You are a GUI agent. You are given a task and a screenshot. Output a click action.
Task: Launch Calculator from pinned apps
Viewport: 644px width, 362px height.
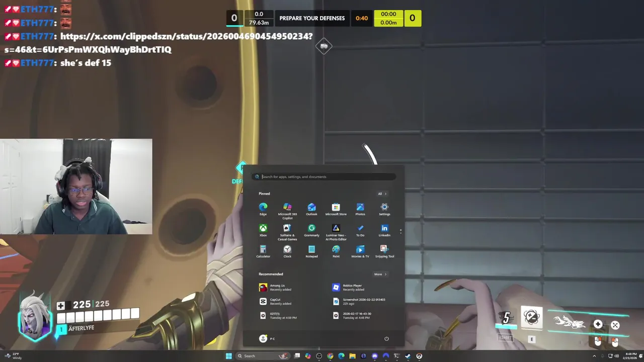coord(263,251)
